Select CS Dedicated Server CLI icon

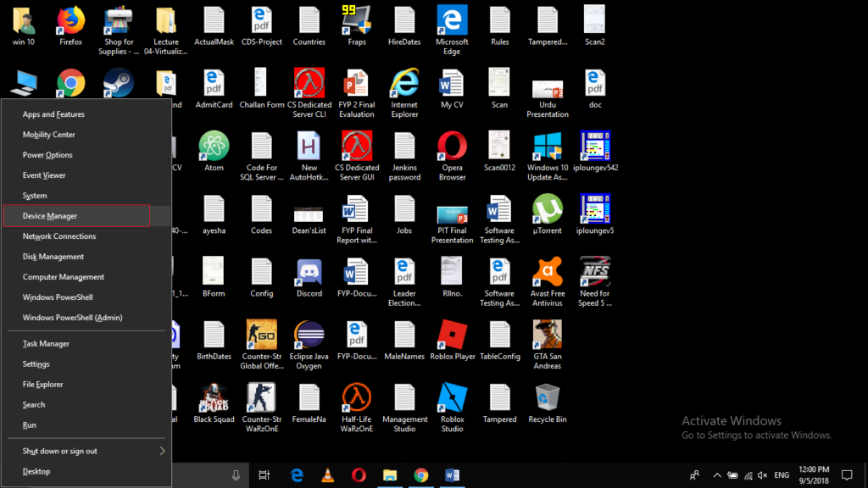click(309, 93)
